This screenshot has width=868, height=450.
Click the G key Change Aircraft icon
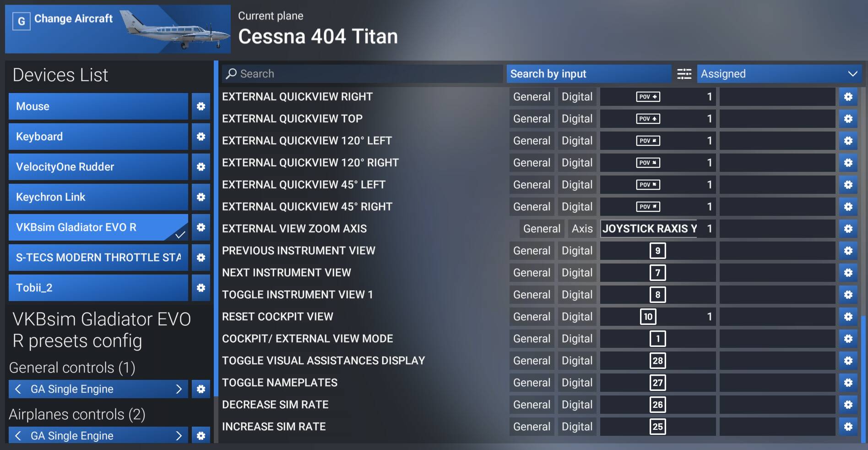[x=21, y=21]
